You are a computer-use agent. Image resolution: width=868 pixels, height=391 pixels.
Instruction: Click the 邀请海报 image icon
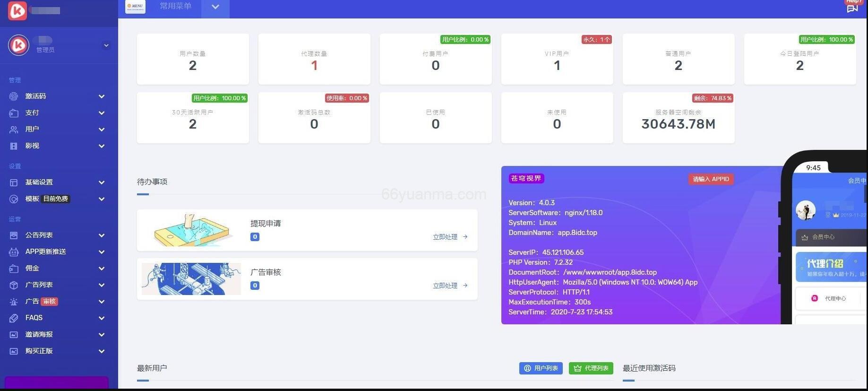point(14,335)
